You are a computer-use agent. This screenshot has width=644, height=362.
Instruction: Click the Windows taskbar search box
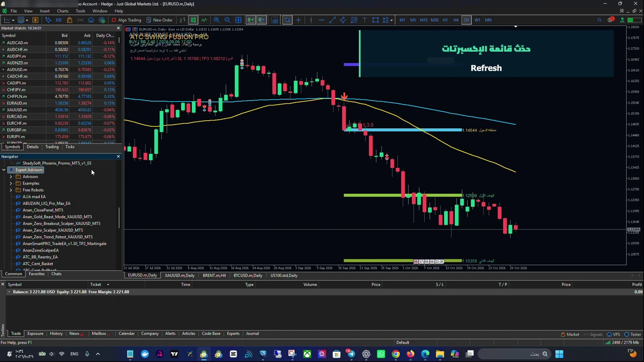[x=514, y=354]
